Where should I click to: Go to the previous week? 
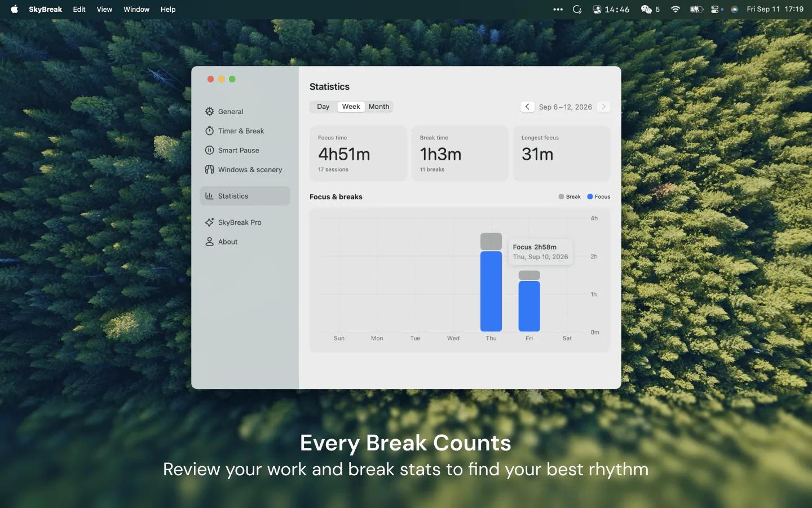527,107
